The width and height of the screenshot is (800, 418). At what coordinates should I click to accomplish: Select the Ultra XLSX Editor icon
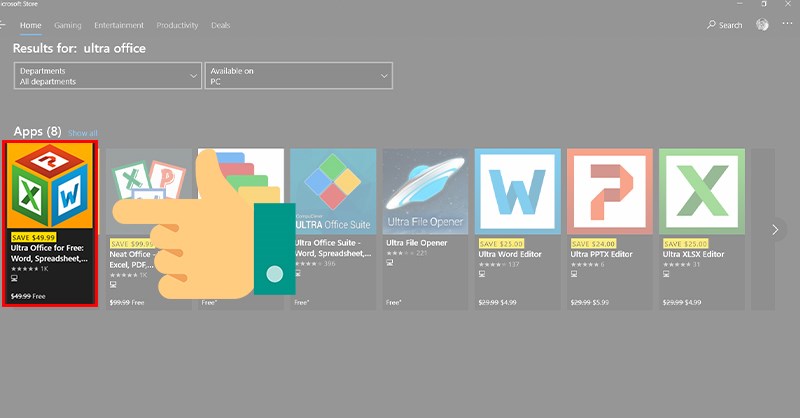[x=701, y=190]
